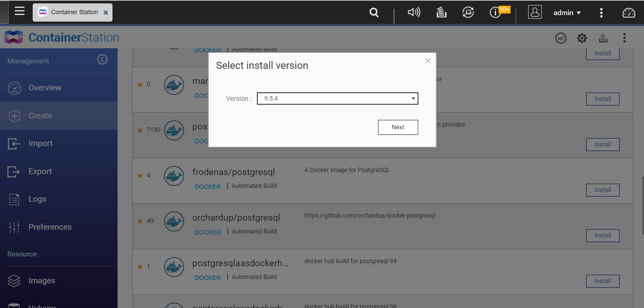Open the search icon in top bar

click(374, 12)
